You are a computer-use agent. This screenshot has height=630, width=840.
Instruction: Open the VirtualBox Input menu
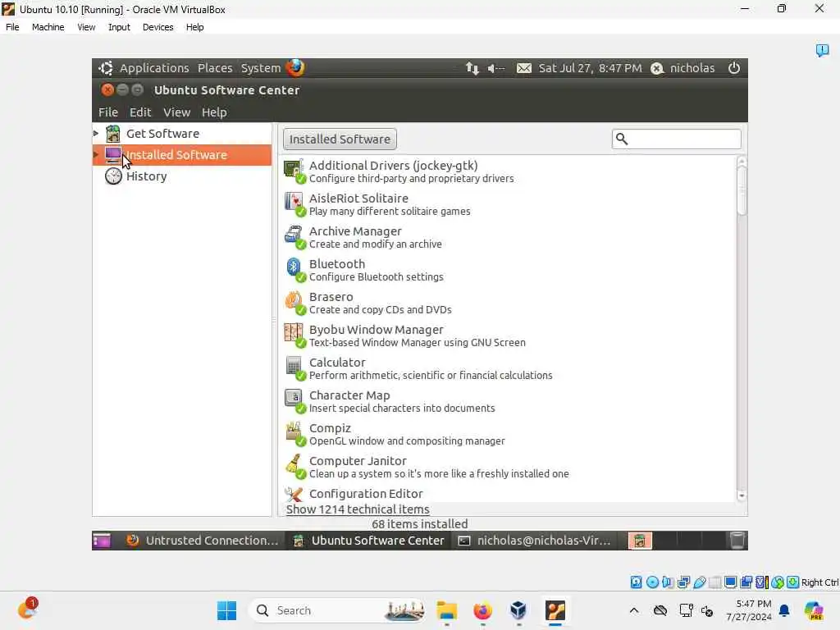click(119, 27)
